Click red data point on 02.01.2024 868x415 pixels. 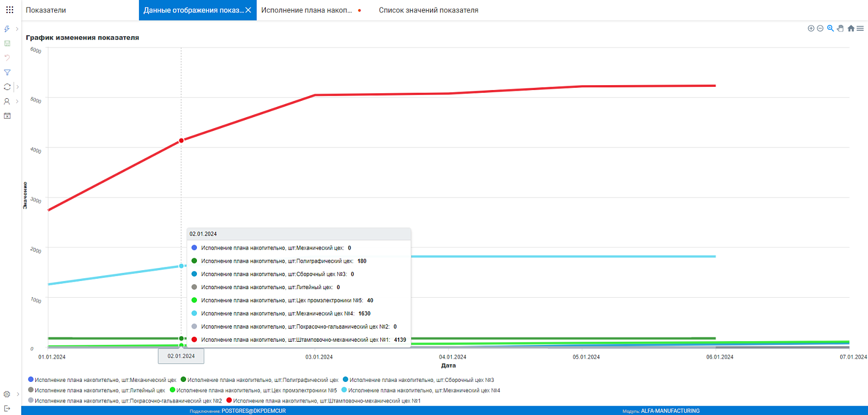pyautogui.click(x=181, y=141)
